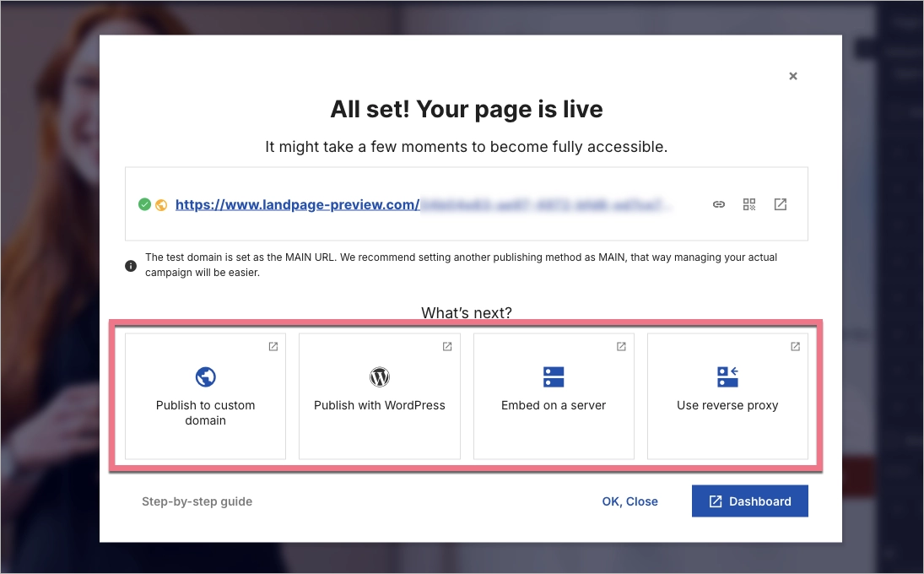The height and width of the screenshot is (574, 924).
Task: Click the orange globe badge beside the checkmark
Action: 159,203
